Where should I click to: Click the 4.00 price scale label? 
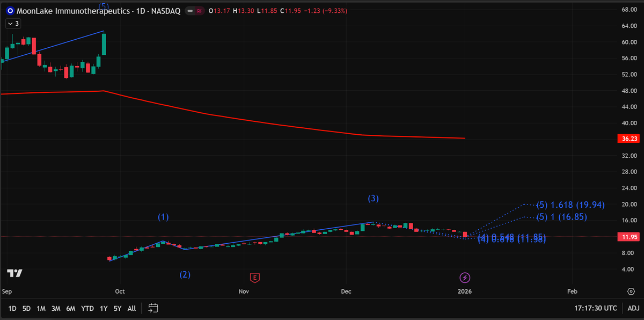[x=628, y=269]
